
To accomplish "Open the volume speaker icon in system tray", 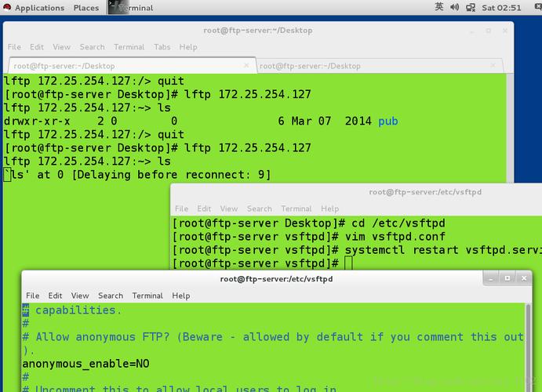I will [x=454, y=8].
